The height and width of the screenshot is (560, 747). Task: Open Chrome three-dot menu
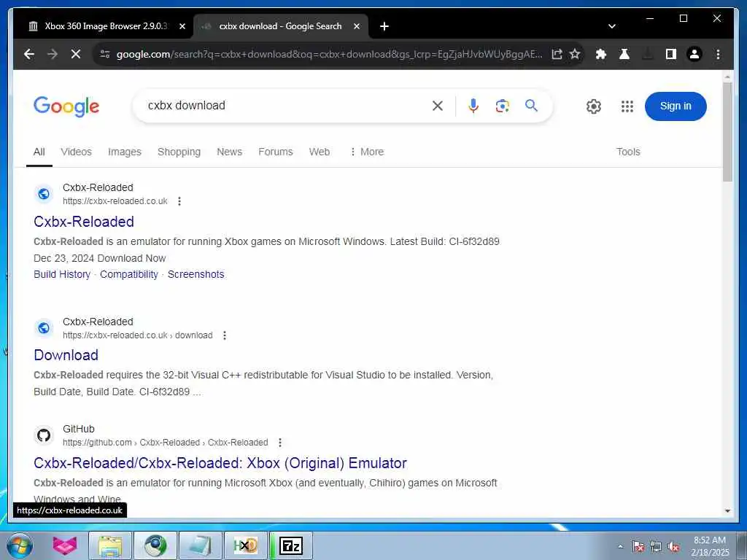pyautogui.click(x=718, y=54)
